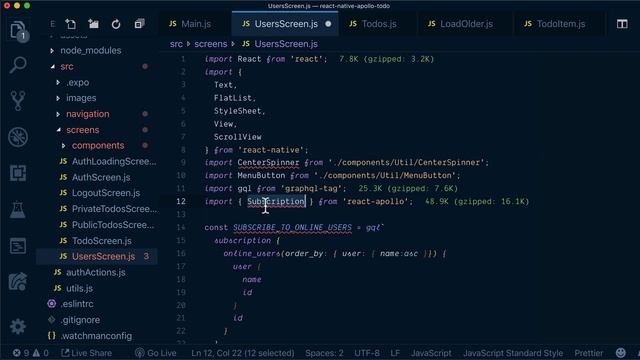The height and width of the screenshot is (360, 640).
Task: Switch to the Todos.js tab
Action: (373, 24)
